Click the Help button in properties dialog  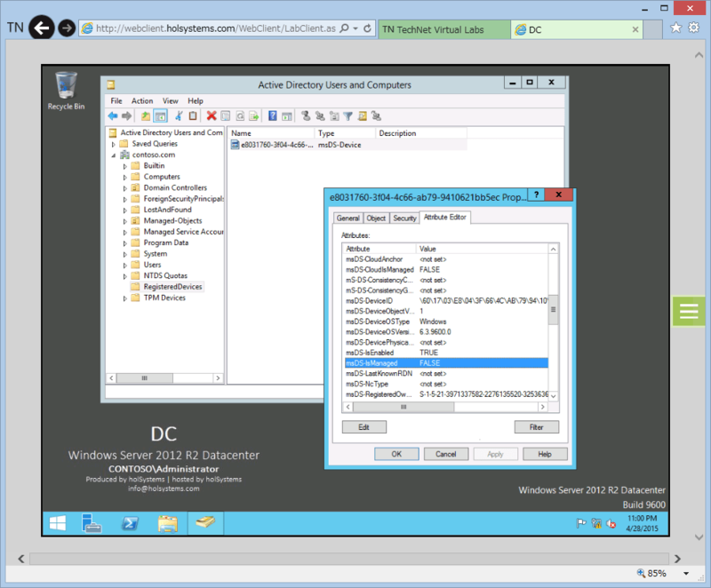(x=545, y=454)
